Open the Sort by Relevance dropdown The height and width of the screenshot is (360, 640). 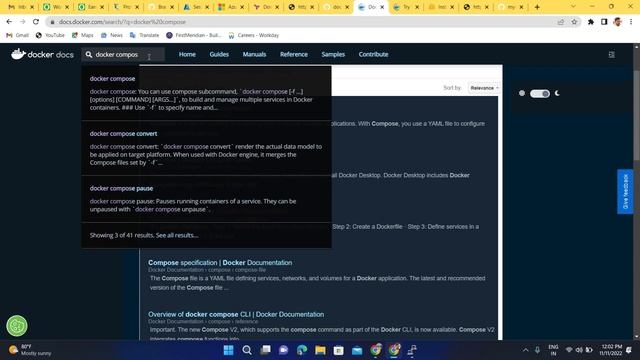point(484,88)
